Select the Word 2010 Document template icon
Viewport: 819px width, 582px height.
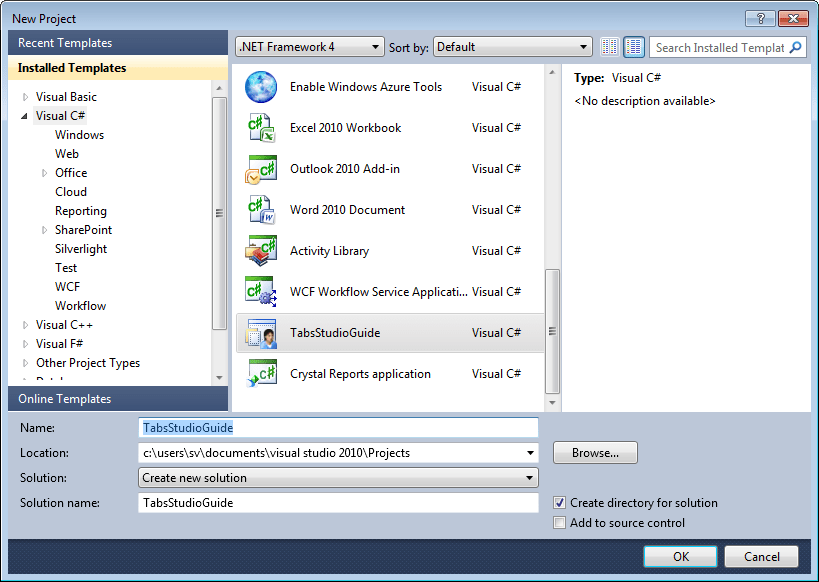tap(260, 210)
